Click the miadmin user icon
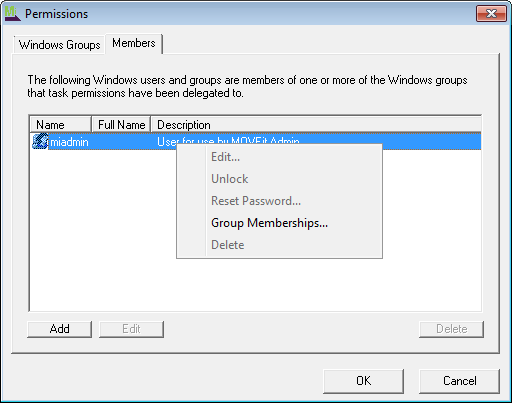 [40, 141]
